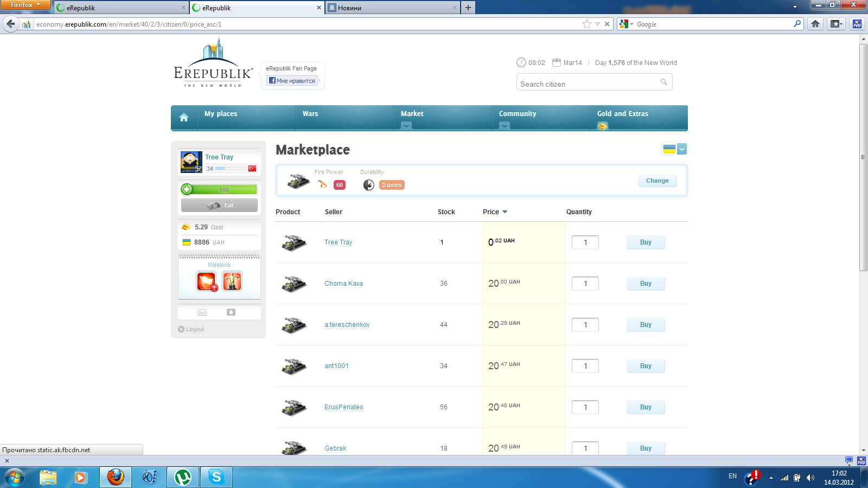Click the gold coins icon in sidebar
The image size is (868, 488).
[x=186, y=227]
